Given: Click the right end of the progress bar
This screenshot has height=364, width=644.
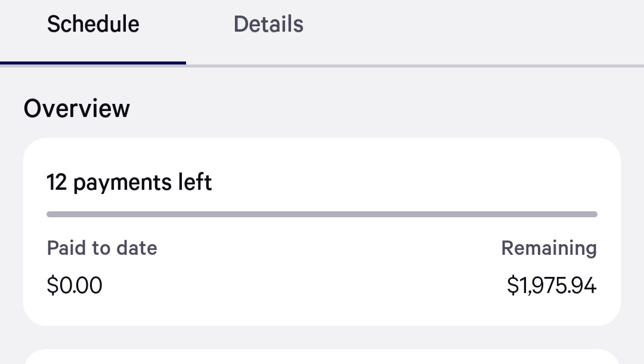Looking at the screenshot, I should click(594, 214).
